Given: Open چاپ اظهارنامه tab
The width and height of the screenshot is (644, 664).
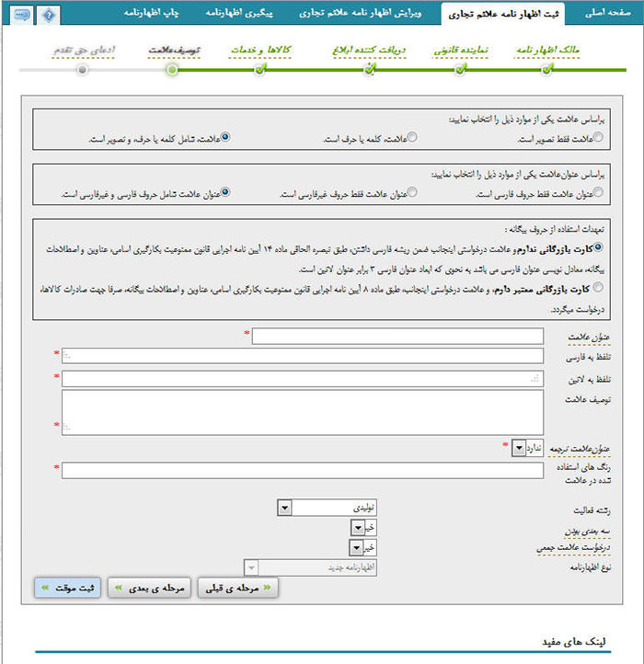Looking at the screenshot, I should 151,13.
